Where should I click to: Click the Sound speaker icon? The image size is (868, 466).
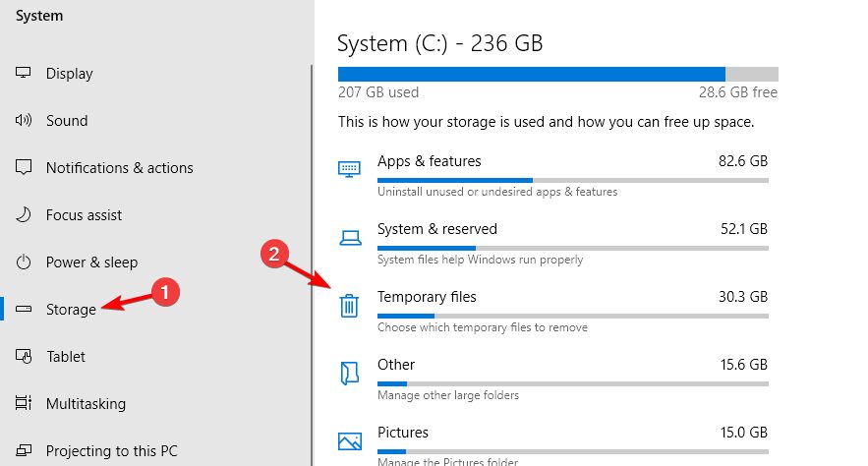click(x=25, y=121)
